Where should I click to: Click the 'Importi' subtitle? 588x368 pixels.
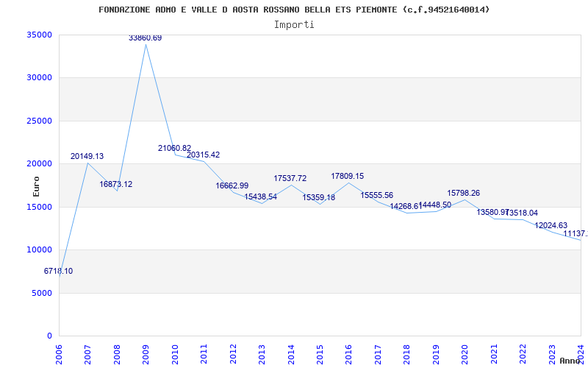click(294, 25)
